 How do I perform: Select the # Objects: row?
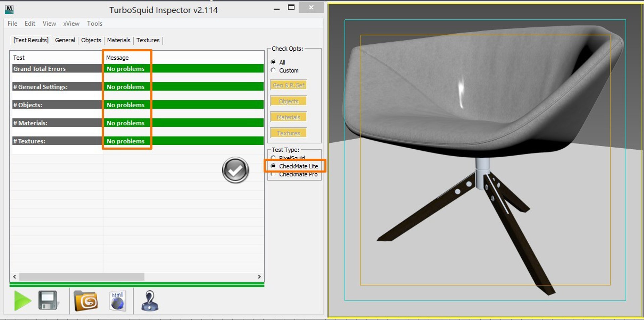coord(138,105)
